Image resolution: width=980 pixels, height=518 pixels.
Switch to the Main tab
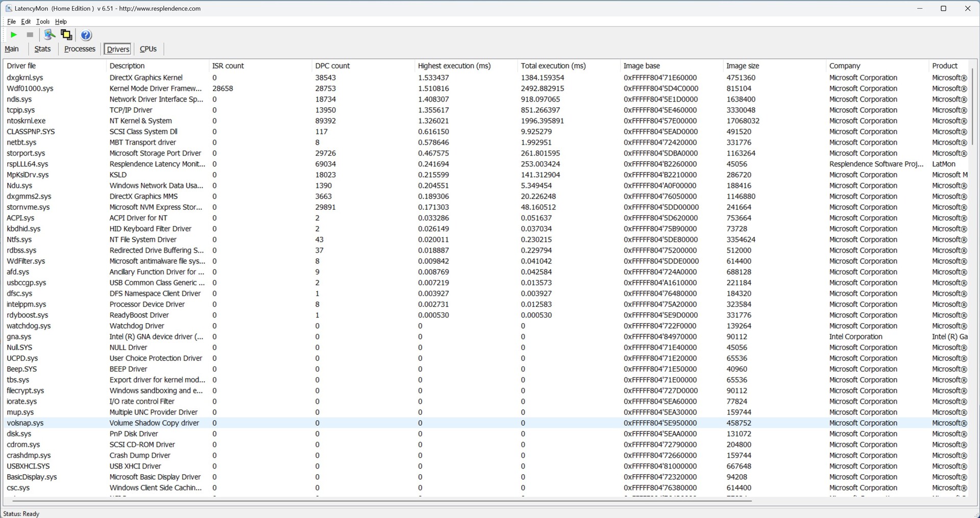coord(12,49)
